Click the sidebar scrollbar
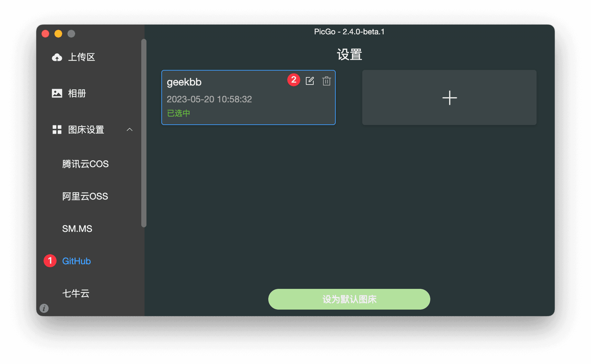Screen dimensions: 591x364 tap(143, 133)
